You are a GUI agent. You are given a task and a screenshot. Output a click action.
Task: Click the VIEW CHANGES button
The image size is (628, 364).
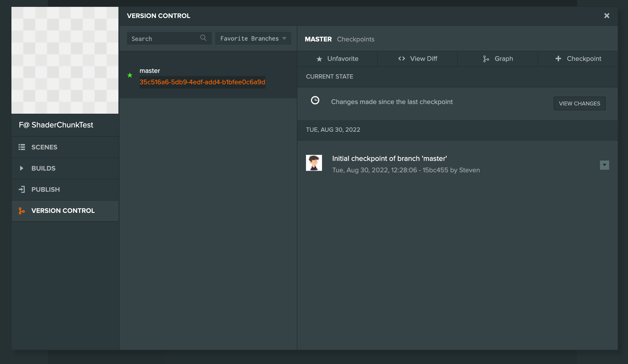[579, 103]
